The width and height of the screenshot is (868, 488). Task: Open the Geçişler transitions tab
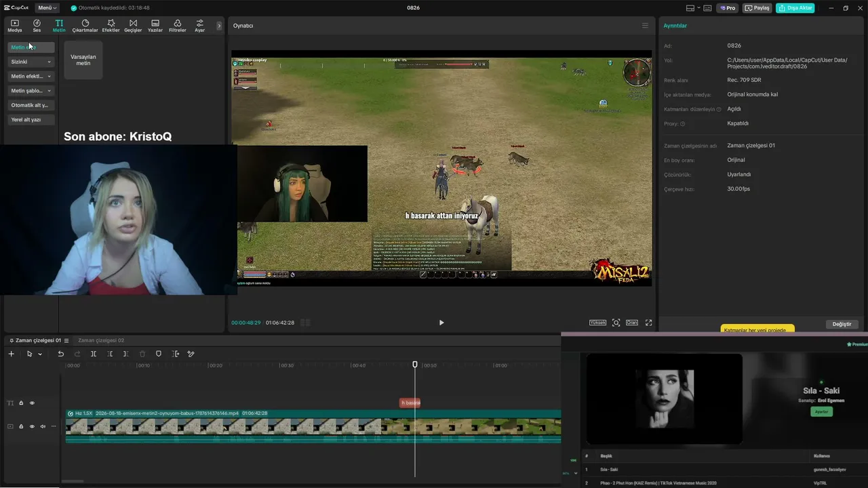pyautogui.click(x=133, y=26)
